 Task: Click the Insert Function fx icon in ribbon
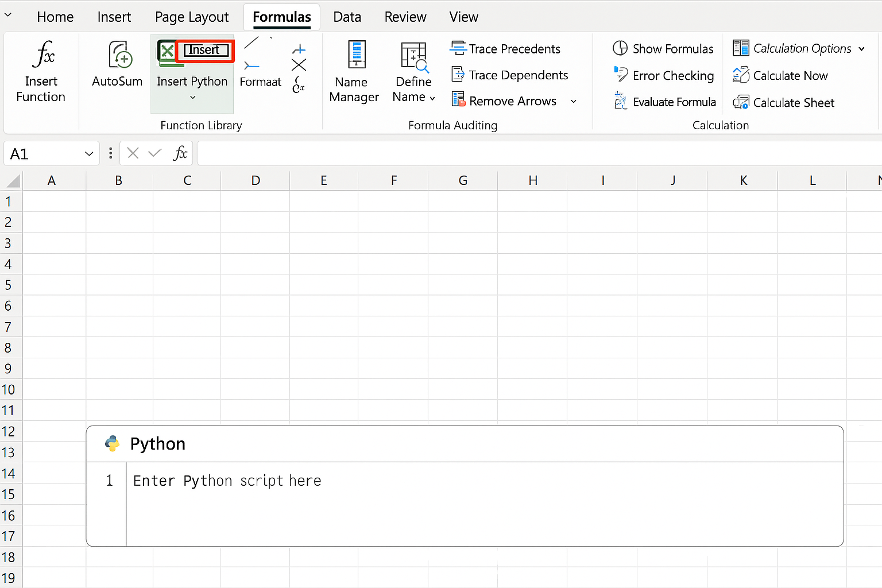(44, 54)
